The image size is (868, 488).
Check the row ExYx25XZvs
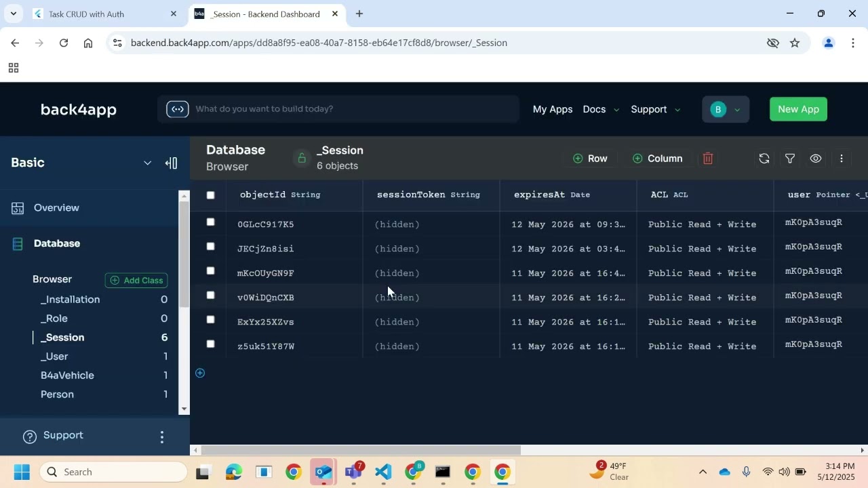[210, 320]
